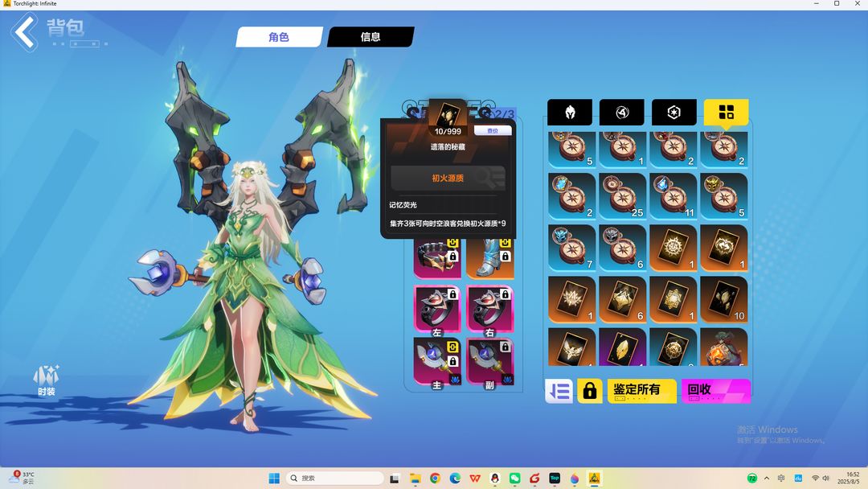Viewport: 868px width, 489px height.
Task: Click the 鉴定所有 identify all button
Action: 641,391
